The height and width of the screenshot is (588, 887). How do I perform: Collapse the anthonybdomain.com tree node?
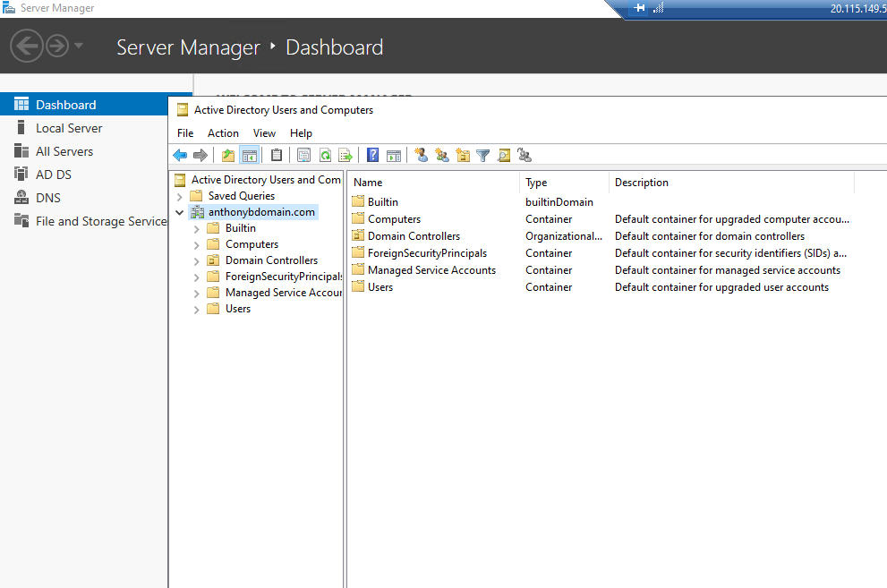pyautogui.click(x=179, y=213)
